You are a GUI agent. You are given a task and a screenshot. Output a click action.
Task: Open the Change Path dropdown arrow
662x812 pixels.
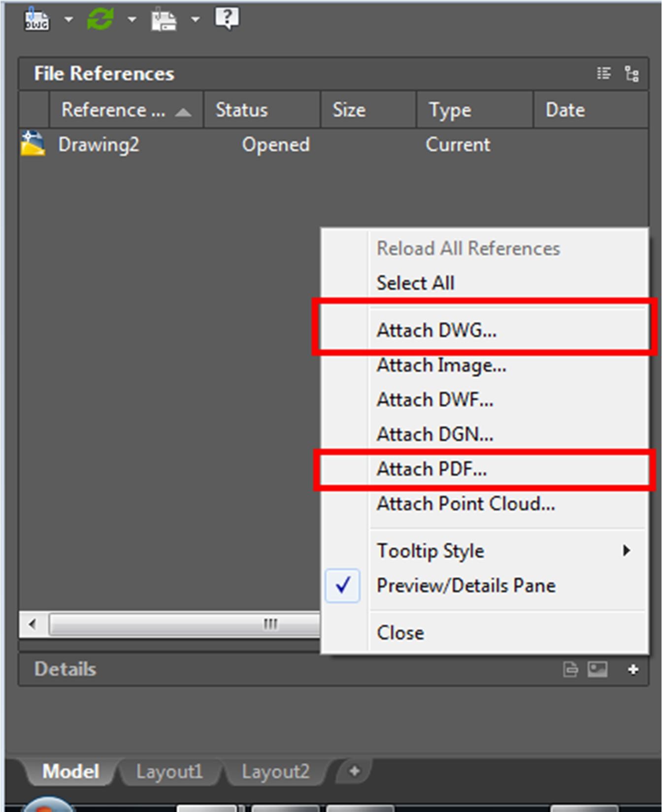click(196, 20)
